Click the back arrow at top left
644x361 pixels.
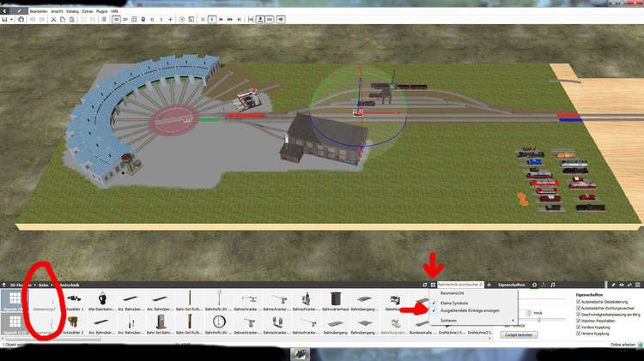coord(4,11)
